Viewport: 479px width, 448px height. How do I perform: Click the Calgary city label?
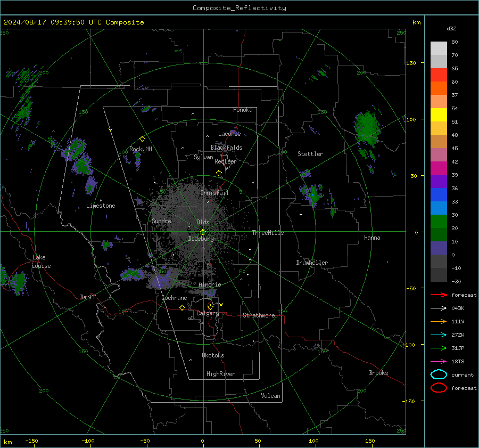tap(208, 313)
